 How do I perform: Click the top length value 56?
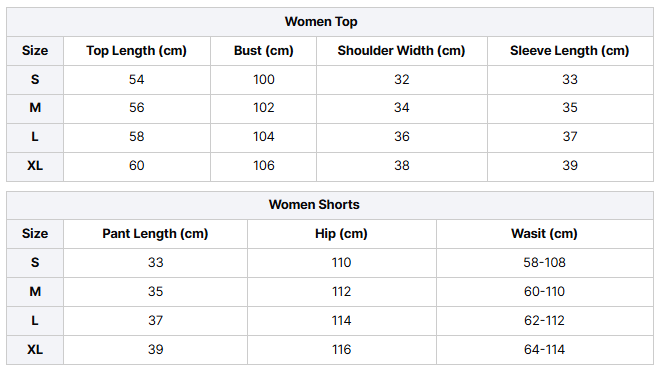coord(136,108)
